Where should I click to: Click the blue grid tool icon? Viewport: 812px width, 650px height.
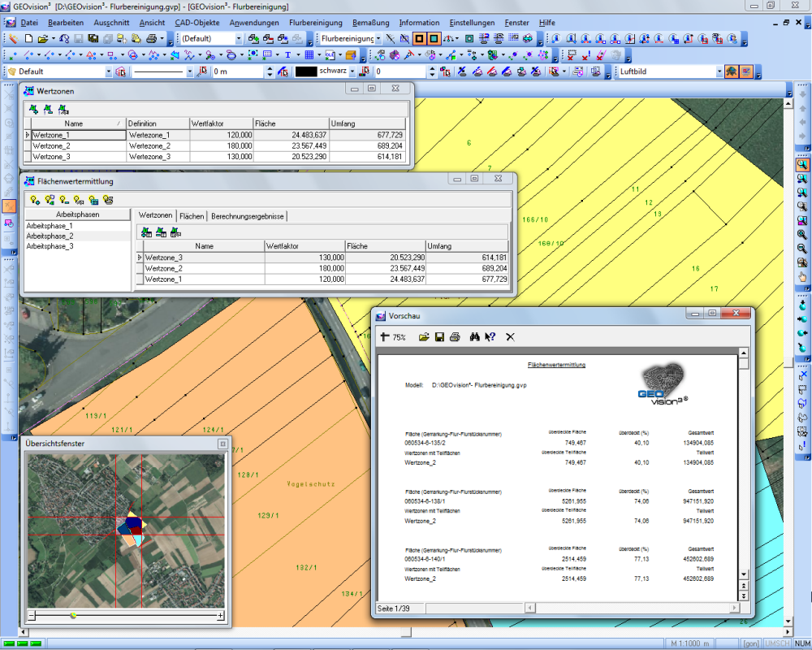tap(309, 54)
